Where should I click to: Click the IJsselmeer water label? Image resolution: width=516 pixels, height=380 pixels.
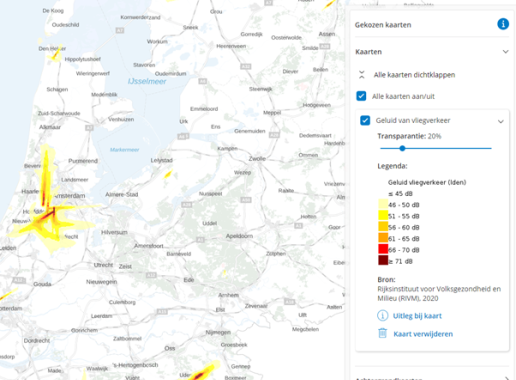[x=147, y=81]
